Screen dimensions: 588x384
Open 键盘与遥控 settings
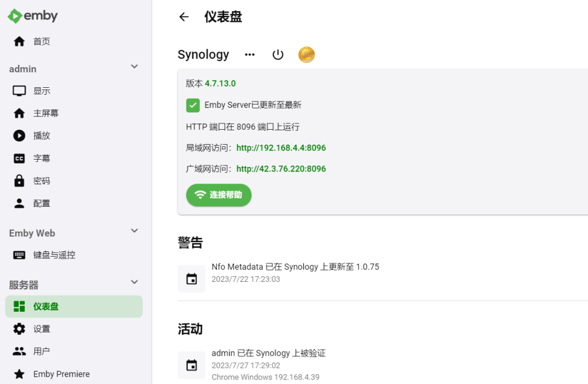click(74, 255)
